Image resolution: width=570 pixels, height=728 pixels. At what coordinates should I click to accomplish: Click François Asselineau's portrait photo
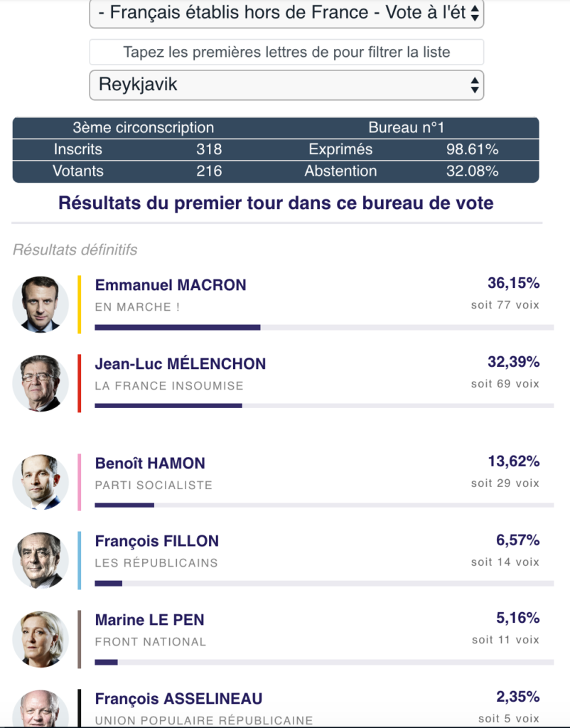pos(41,709)
